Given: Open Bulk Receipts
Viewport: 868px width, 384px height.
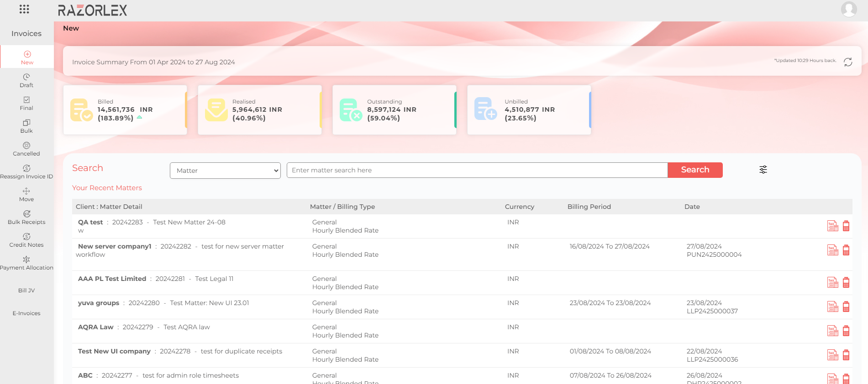Looking at the screenshot, I should pos(26,218).
